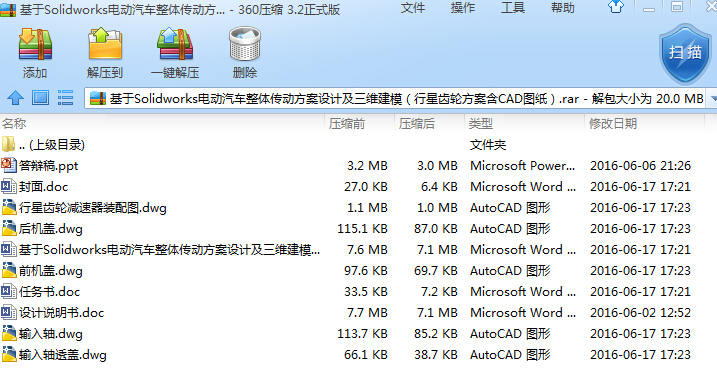The width and height of the screenshot is (717, 370).
Task: Click the 38.7 KB compressed size cell
Action: (436, 355)
